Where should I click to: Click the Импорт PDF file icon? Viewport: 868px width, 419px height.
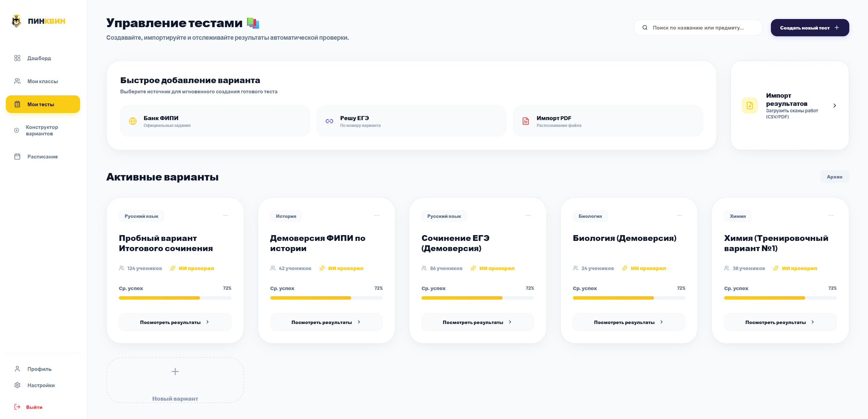tap(525, 121)
